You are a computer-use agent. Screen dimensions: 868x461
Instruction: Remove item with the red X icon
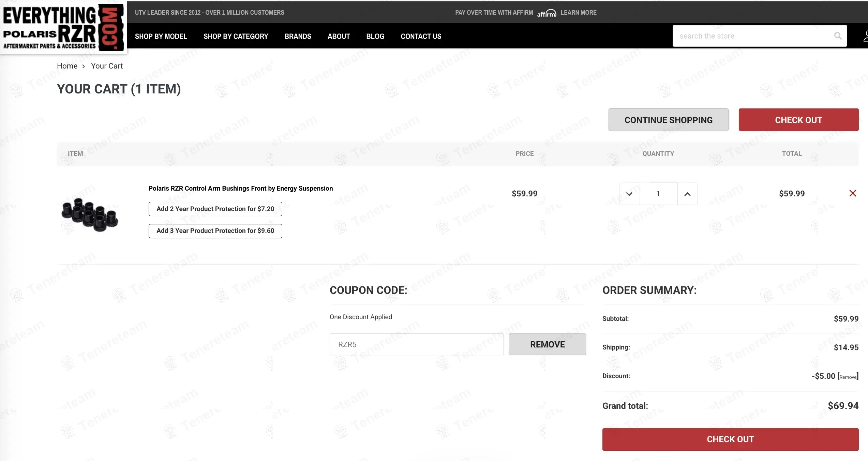[853, 193]
